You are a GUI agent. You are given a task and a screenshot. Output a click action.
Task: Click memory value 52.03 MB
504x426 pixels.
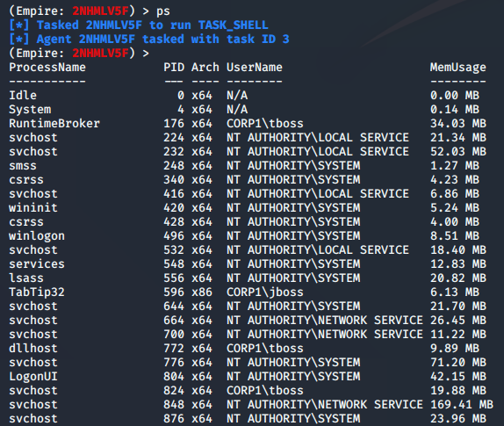click(458, 151)
